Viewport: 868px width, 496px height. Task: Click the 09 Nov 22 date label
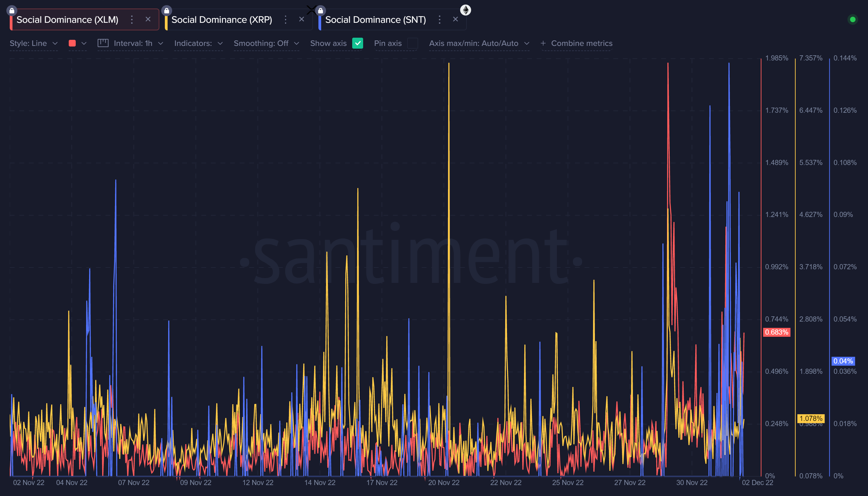[196, 482]
